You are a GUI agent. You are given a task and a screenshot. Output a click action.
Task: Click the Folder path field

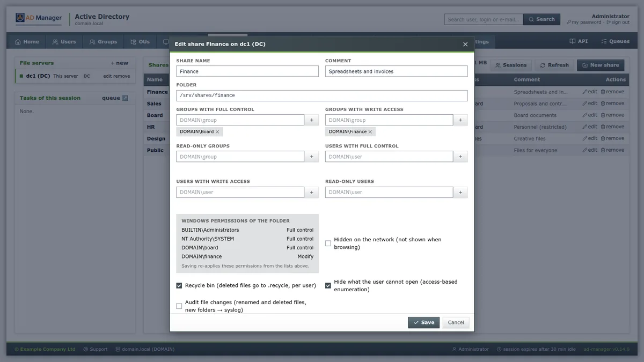point(322,95)
